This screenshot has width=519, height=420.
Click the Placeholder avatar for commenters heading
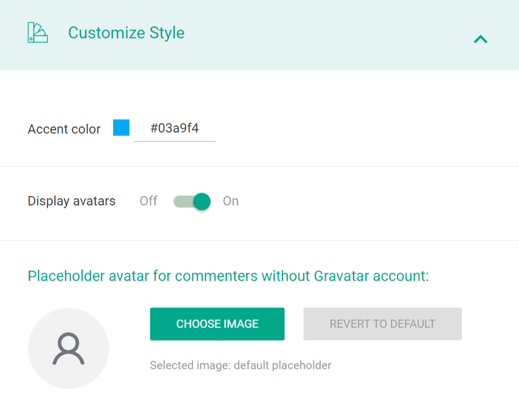tap(228, 276)
